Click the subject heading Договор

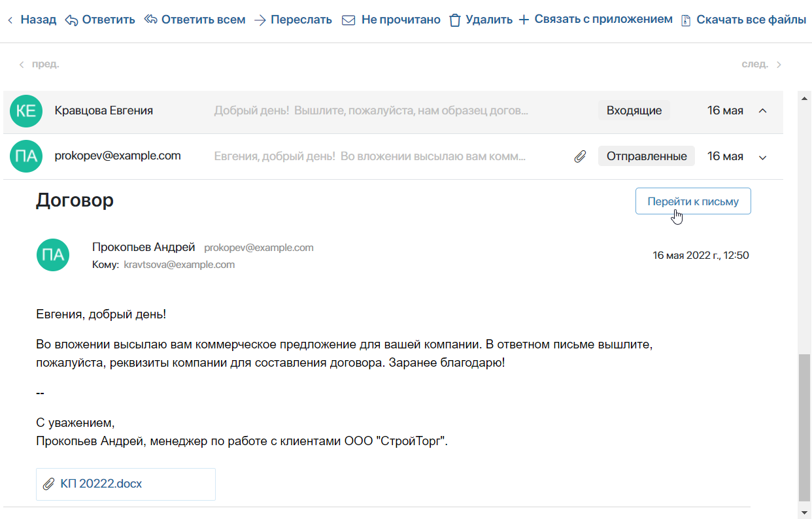[75, 200]
